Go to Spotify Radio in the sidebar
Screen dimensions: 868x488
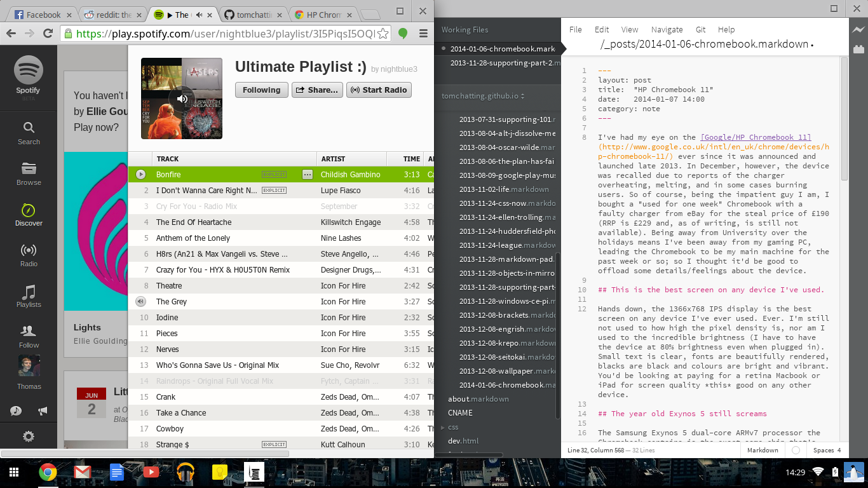pos(29,255)
